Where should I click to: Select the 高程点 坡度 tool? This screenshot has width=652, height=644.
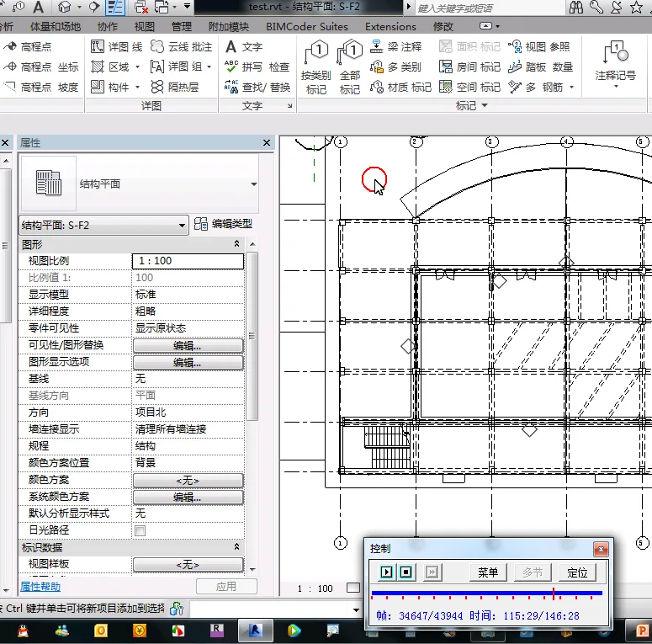tap(40, 87)
